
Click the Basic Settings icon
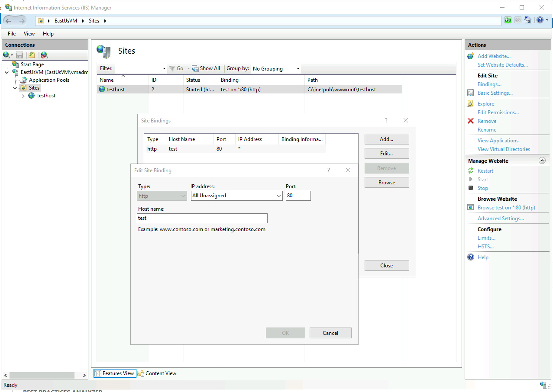471,93
